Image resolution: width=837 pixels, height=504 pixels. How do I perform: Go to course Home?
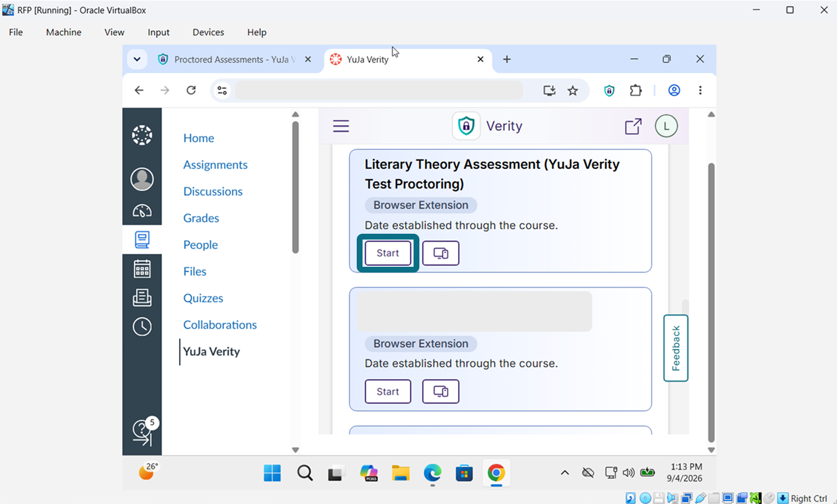click(198, 138)
